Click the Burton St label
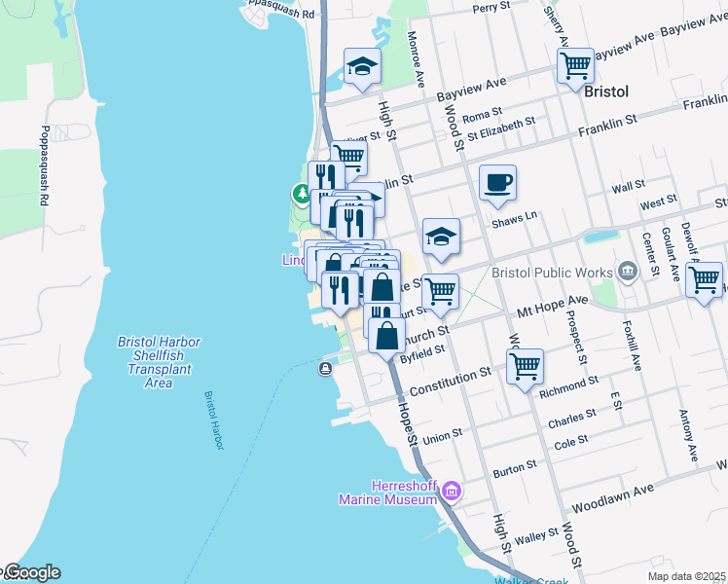This screenshot has height=584, width=728. (515, 469)
